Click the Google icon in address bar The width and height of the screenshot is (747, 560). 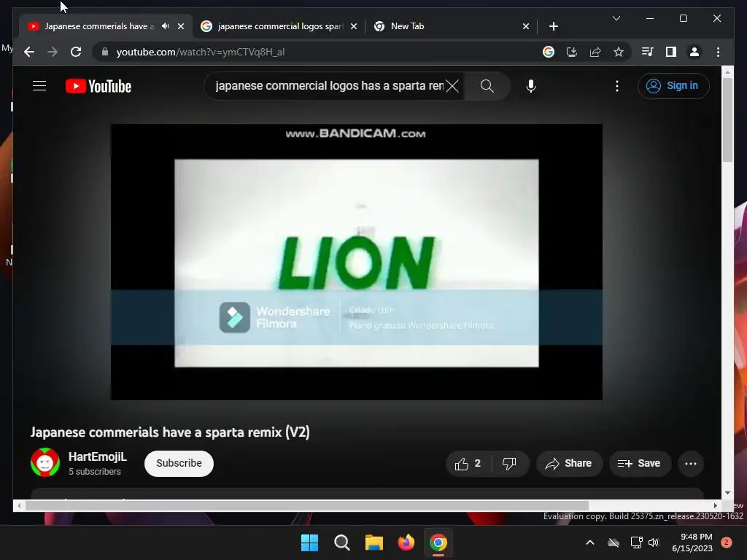pos(549,52)
